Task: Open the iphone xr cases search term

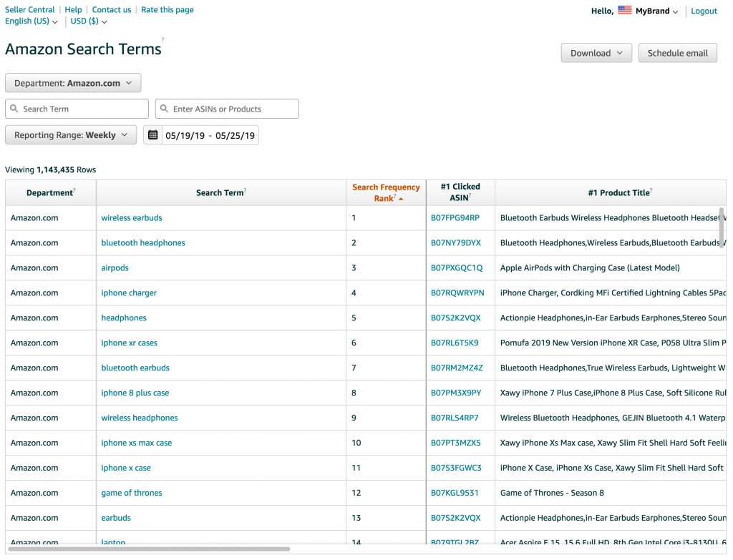Action: point(130,343)
